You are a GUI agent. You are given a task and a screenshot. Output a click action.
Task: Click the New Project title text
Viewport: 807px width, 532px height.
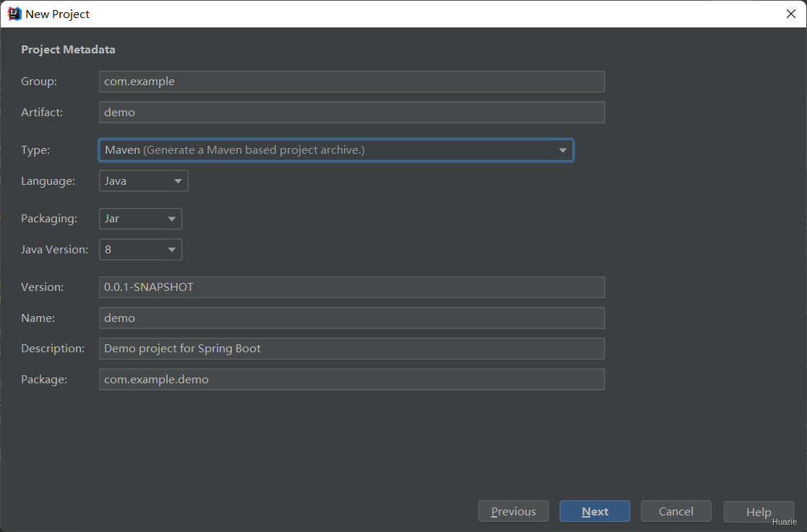57,14
